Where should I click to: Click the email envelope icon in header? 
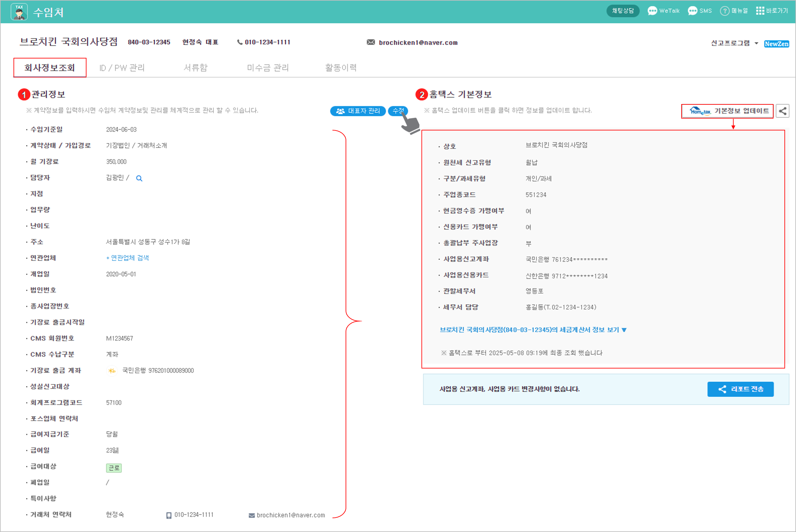pos(371,42)
